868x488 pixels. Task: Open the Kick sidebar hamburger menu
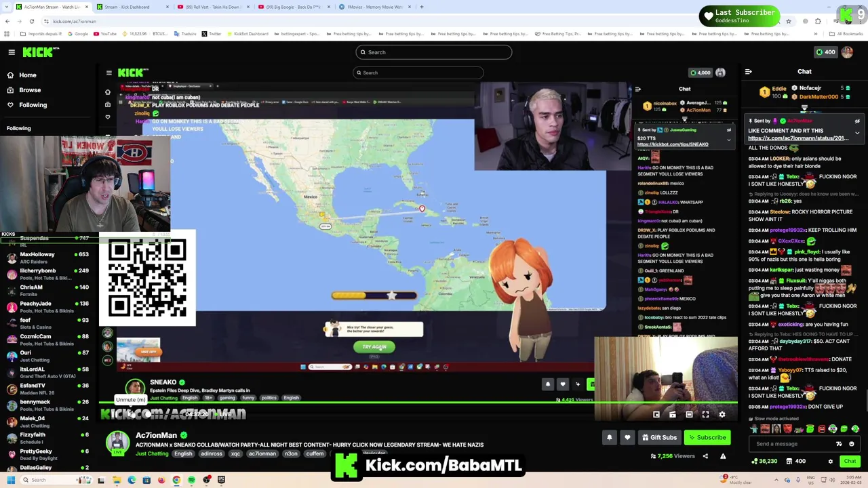tap(12, 52)
